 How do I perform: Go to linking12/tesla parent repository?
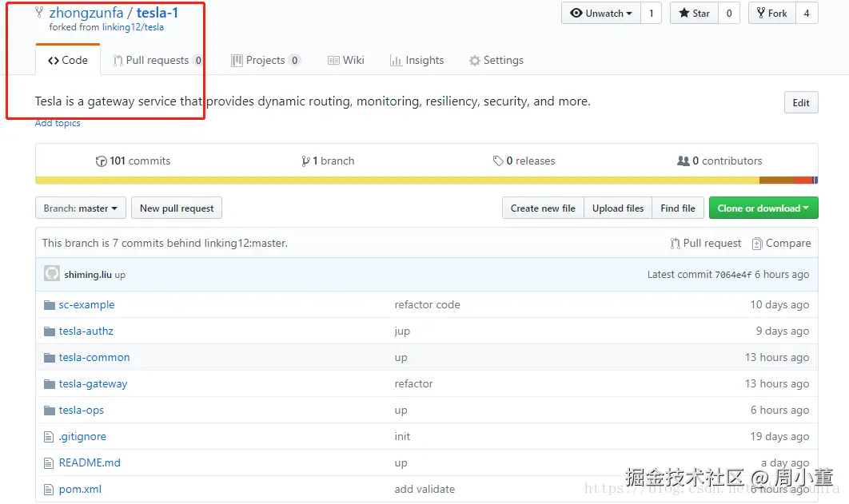[133, 27]
